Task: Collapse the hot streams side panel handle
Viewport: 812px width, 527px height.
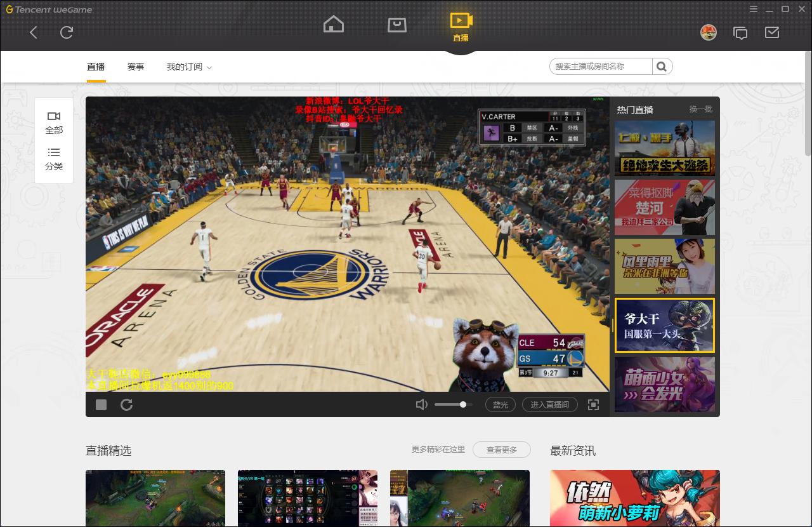Action: 612,325
